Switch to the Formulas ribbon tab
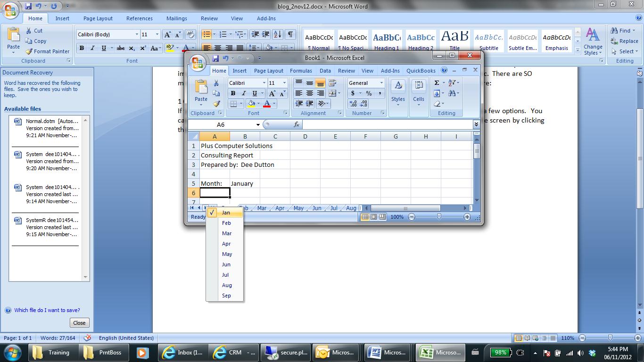Image resolution: width=644 pixels, height=362 pixels. tap(301, 70)
